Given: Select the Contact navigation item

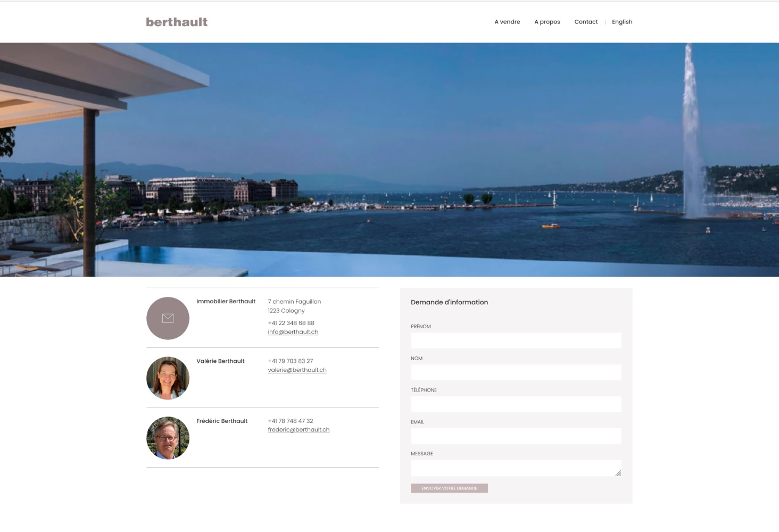Looking at the screenshot, I should point(586,22).
